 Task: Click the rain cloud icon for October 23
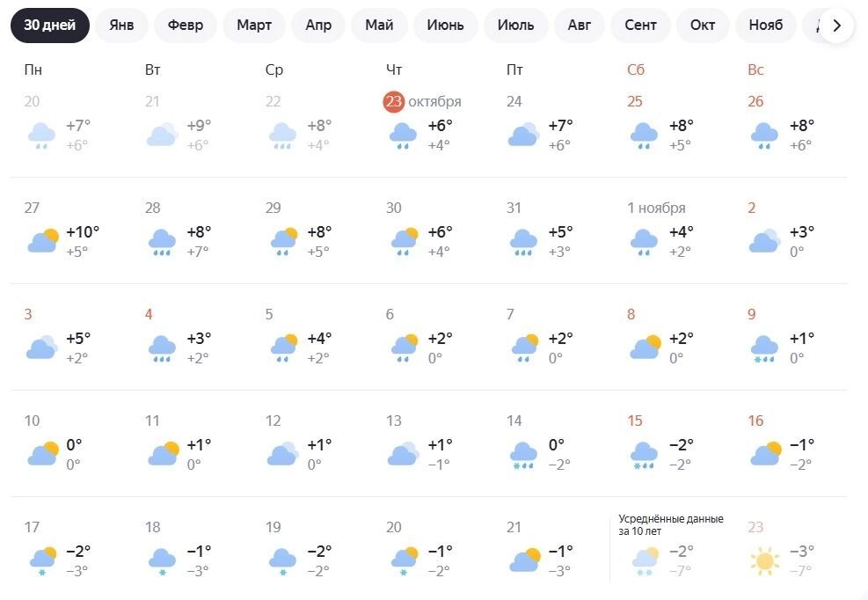tap(403, 135)
